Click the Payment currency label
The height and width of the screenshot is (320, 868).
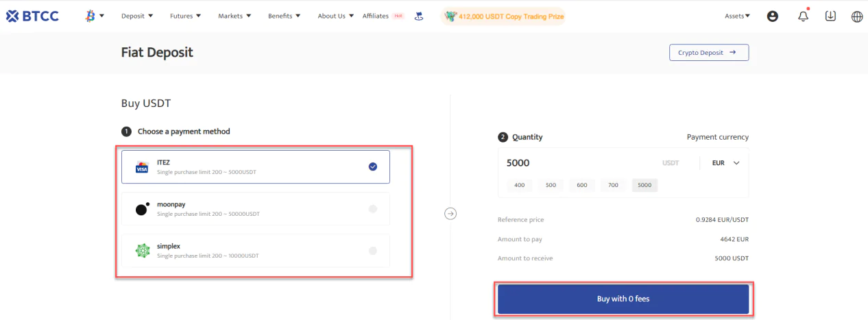718,137
